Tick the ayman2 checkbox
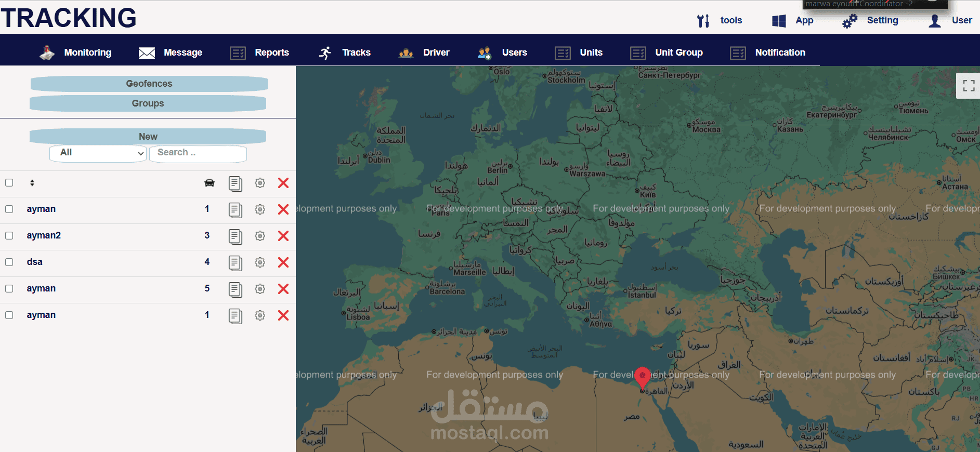Screen dimensions: 980x452 click(9, 236)
